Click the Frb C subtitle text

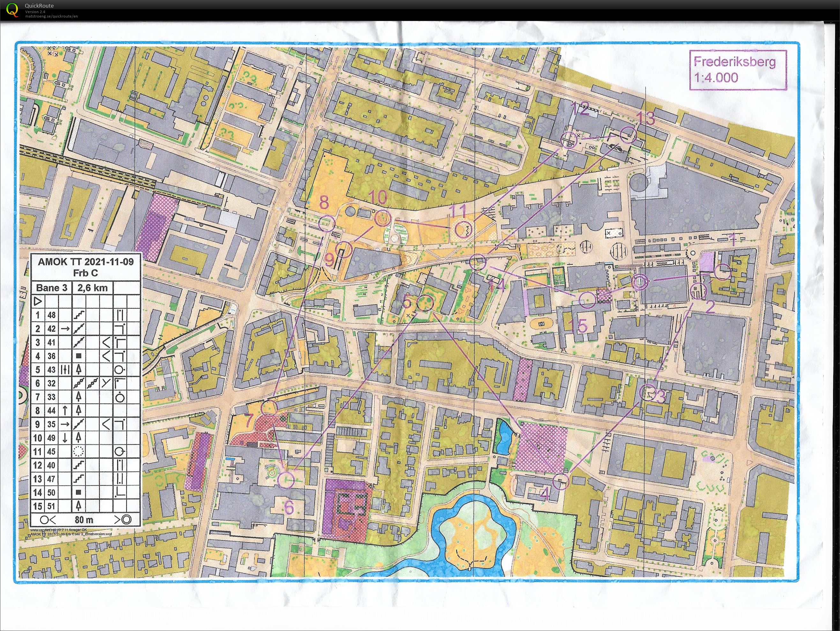coord(86,273)
